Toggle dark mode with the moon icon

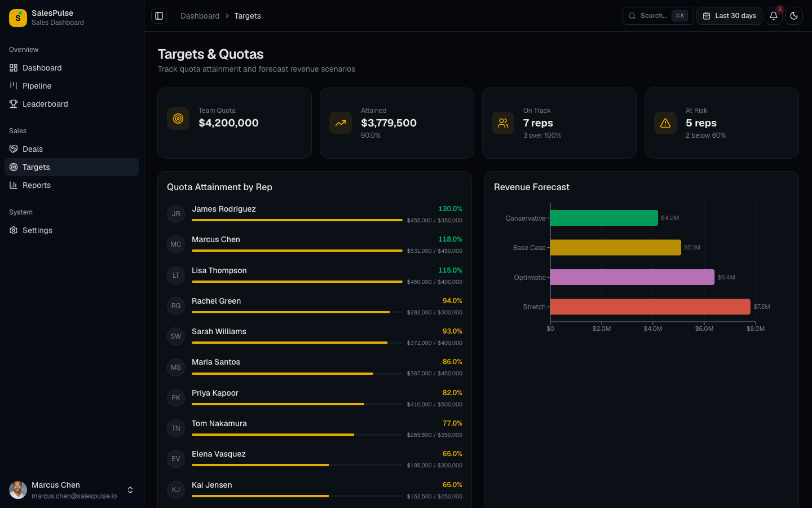[794, 16]
